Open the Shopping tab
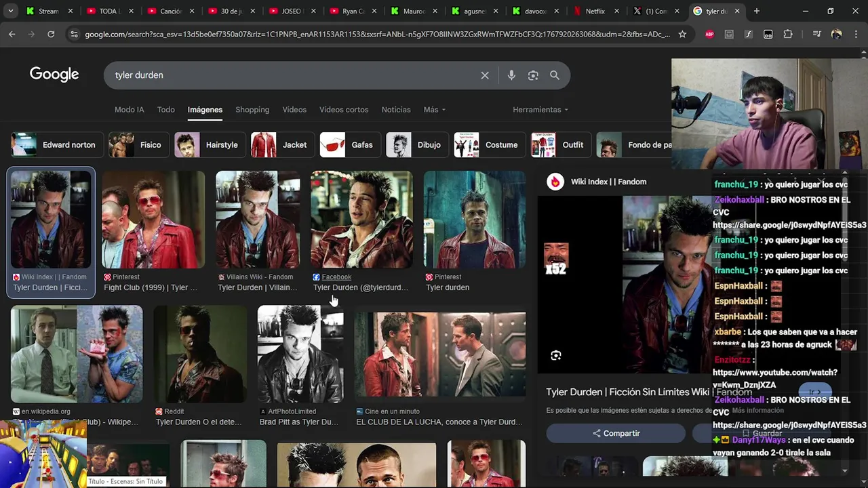The width and height of the screenshot is (868, 488). (252, 110)
